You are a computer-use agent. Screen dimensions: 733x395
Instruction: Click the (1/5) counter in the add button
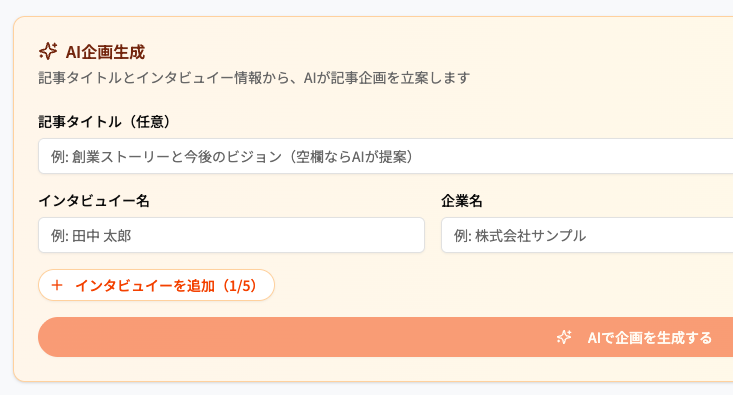(x=240, y=286)
